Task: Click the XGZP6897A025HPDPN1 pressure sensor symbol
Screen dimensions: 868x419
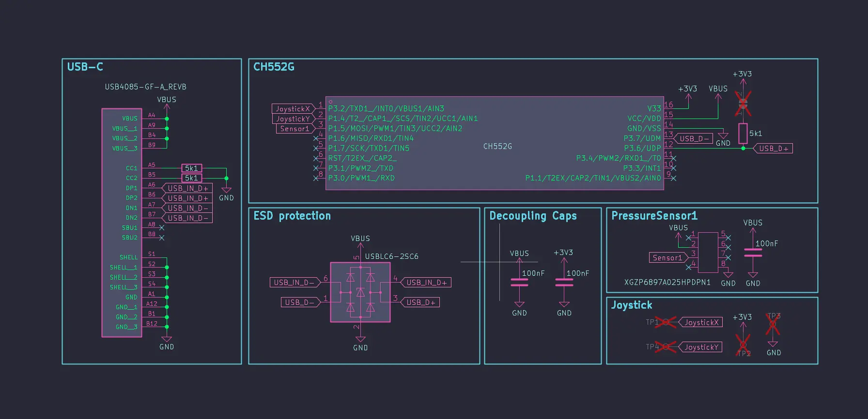Action: [x=708, y=252]
